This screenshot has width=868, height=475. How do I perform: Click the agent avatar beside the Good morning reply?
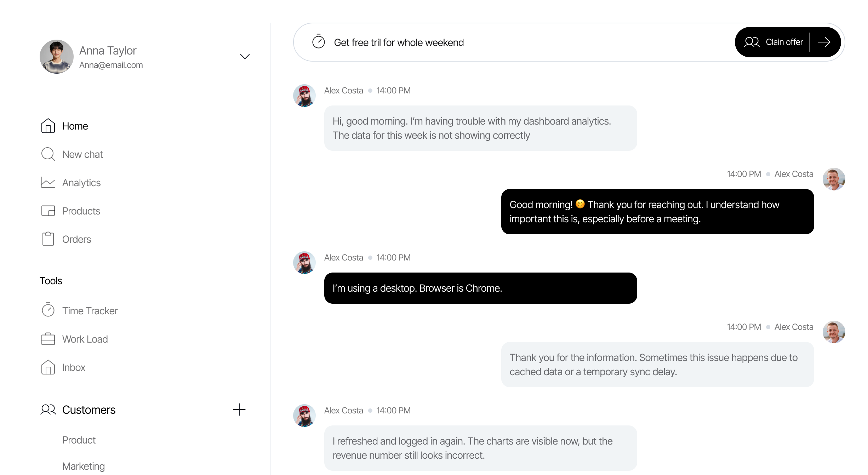(x=834, y=179)
